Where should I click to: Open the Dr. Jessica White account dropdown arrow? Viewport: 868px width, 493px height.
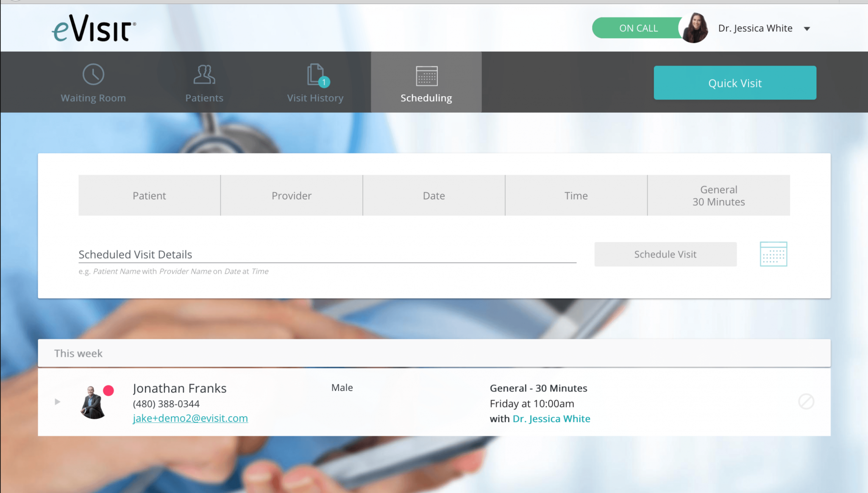point(807,29)
